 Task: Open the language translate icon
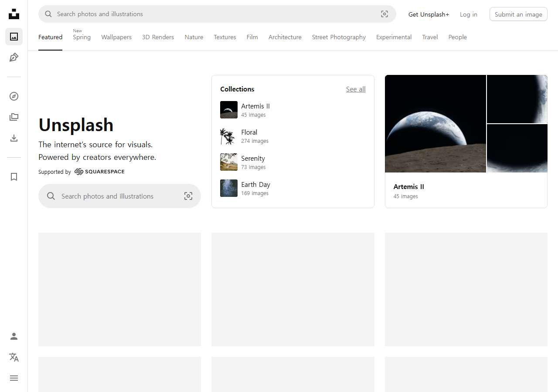tap(14, 357)
